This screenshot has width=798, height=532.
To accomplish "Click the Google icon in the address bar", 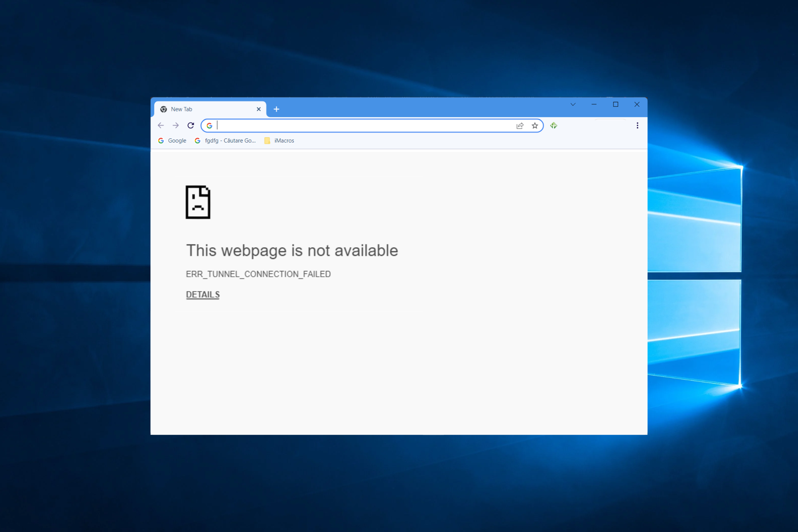I will pos(209,126).
